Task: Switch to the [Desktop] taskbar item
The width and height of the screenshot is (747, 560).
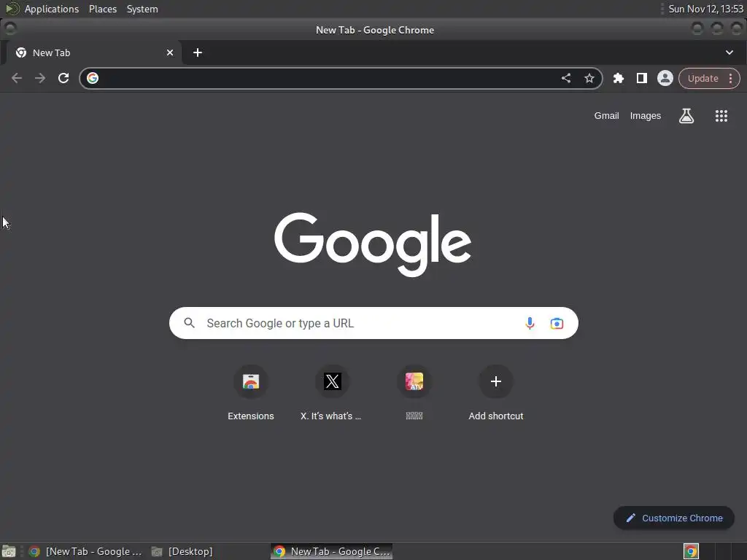Action: pyautogui.click(x=182, y=551)
